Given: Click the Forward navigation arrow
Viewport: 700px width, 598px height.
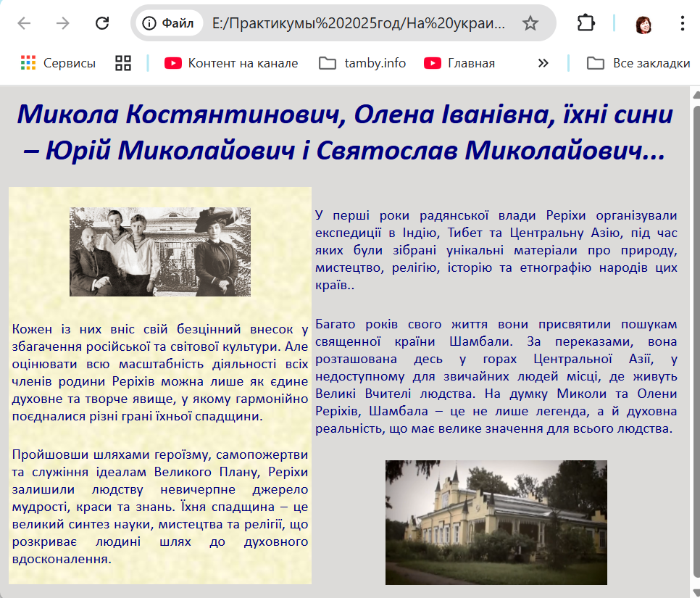Looking at the screenshot, I should (x=63, y=23).
